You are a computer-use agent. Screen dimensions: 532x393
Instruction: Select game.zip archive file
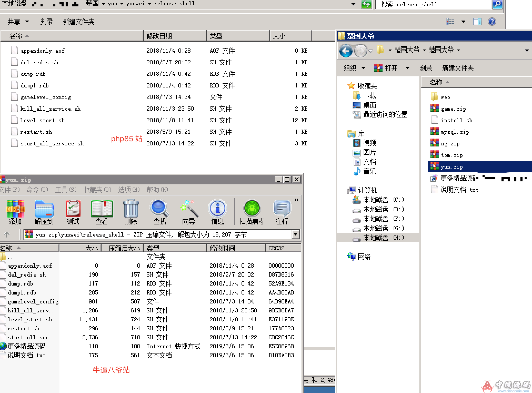(448, 109)
